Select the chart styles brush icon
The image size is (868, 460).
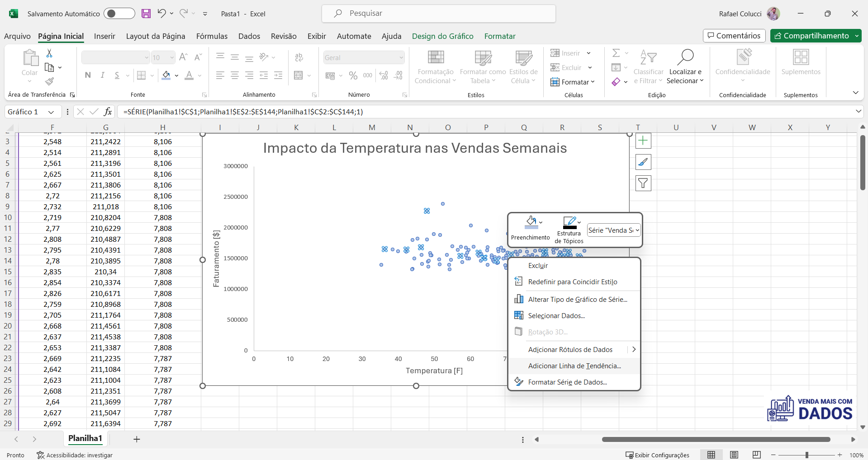pos(643,162)
